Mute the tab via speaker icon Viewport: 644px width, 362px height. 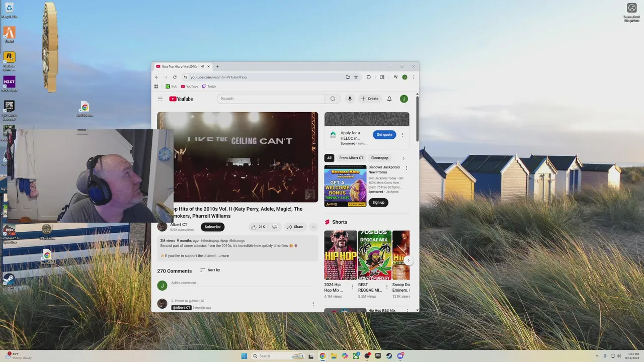tap(202, 66)
